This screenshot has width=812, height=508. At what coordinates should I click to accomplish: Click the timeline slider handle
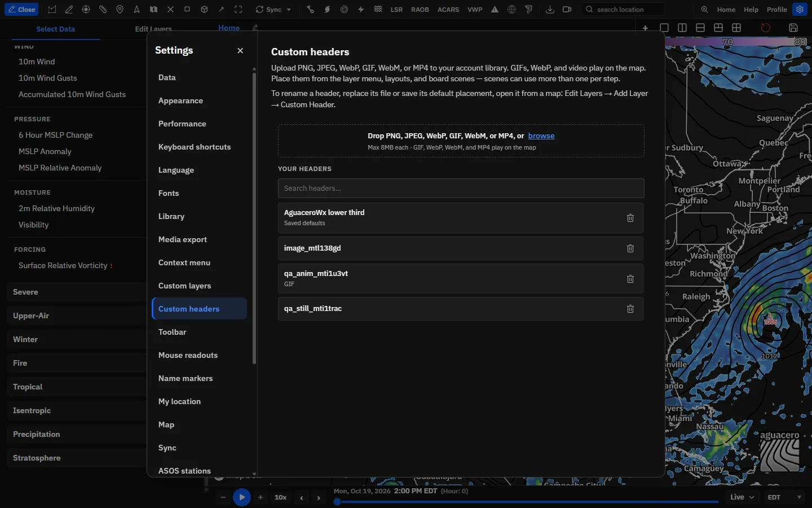337,502
